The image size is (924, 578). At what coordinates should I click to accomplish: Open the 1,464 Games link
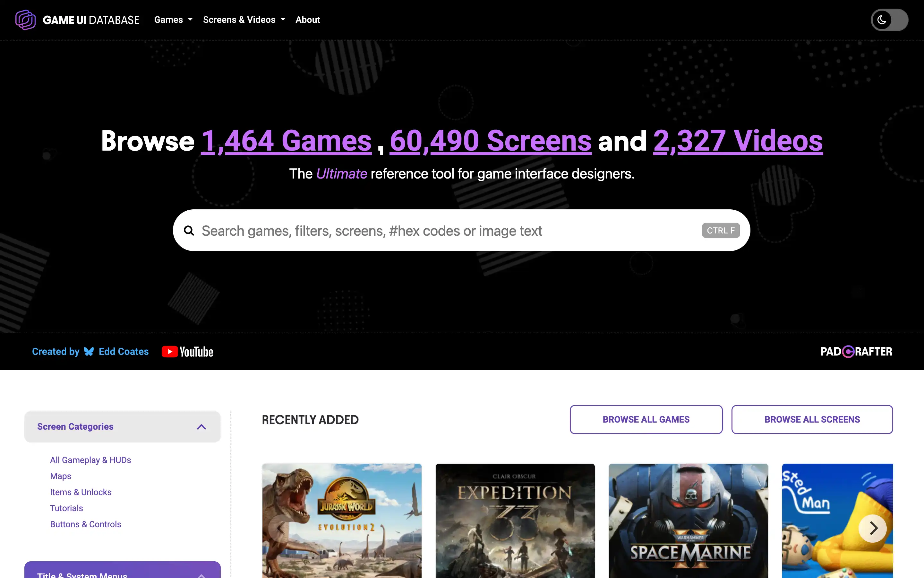(287, 141)
